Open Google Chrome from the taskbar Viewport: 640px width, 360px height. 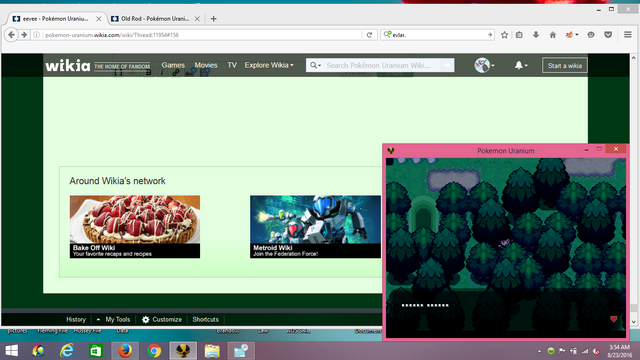[x=154, y=351]
